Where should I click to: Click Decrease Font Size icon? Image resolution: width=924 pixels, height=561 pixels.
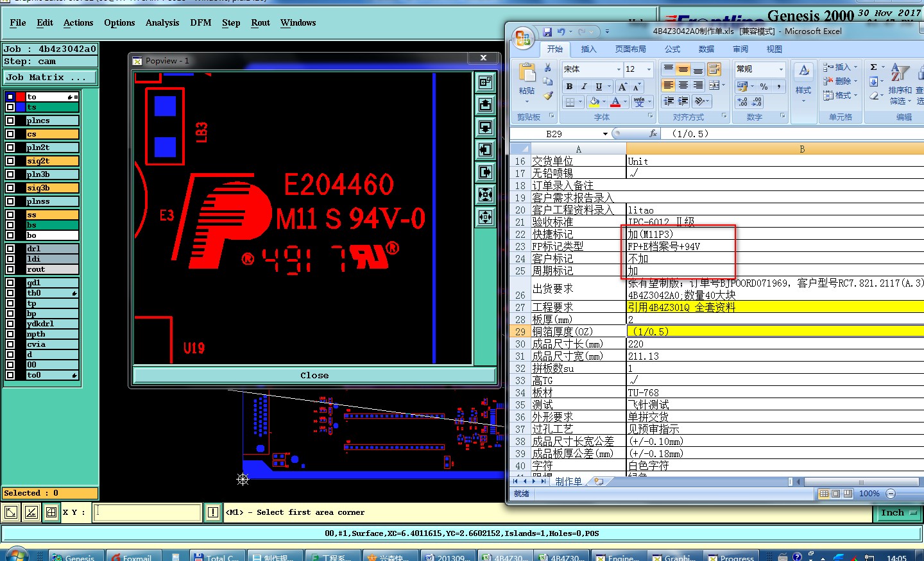pyautogui.click(x=636, y=87)
